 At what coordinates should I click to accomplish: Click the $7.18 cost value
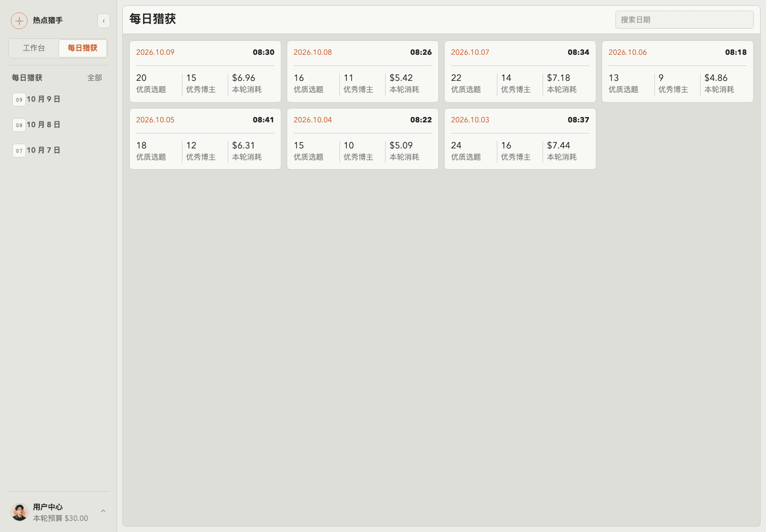click(559, 78)
